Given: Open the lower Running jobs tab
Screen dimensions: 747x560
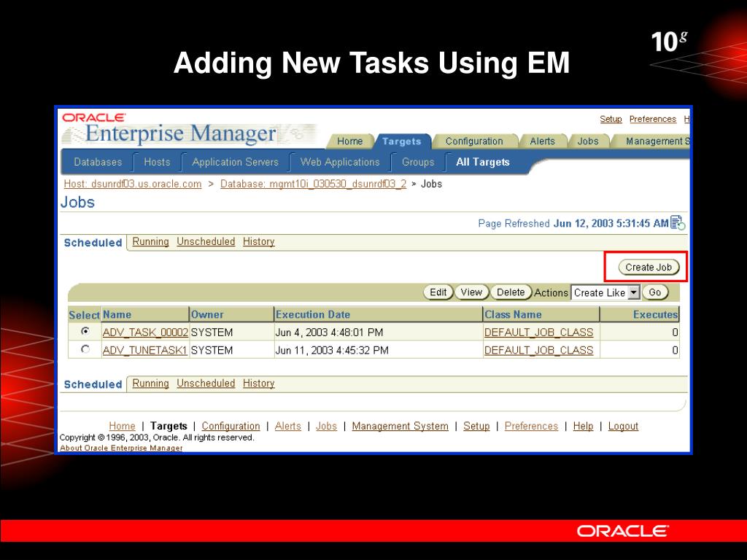Looking at the screenshot, I should [x=150, y=384].
